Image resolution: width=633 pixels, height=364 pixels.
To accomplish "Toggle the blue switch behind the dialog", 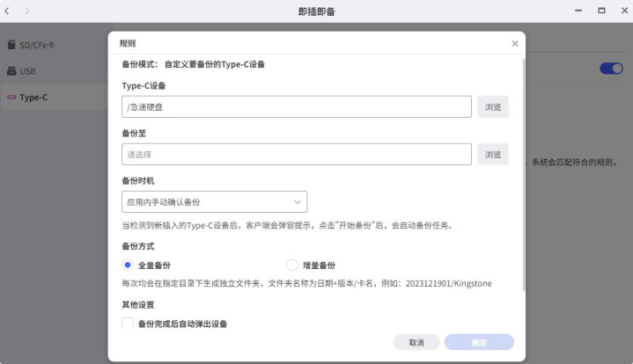I will click(611, 69).
